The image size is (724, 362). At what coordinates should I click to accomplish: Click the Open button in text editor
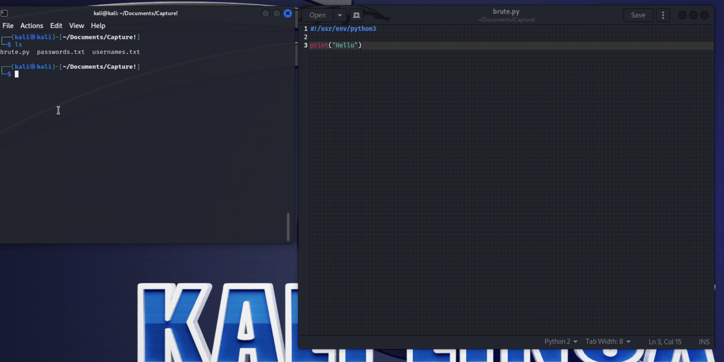click(317, 15)
